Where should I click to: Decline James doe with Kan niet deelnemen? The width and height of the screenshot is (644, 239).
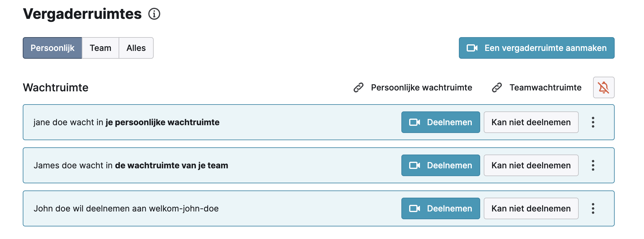pos(531,165)
